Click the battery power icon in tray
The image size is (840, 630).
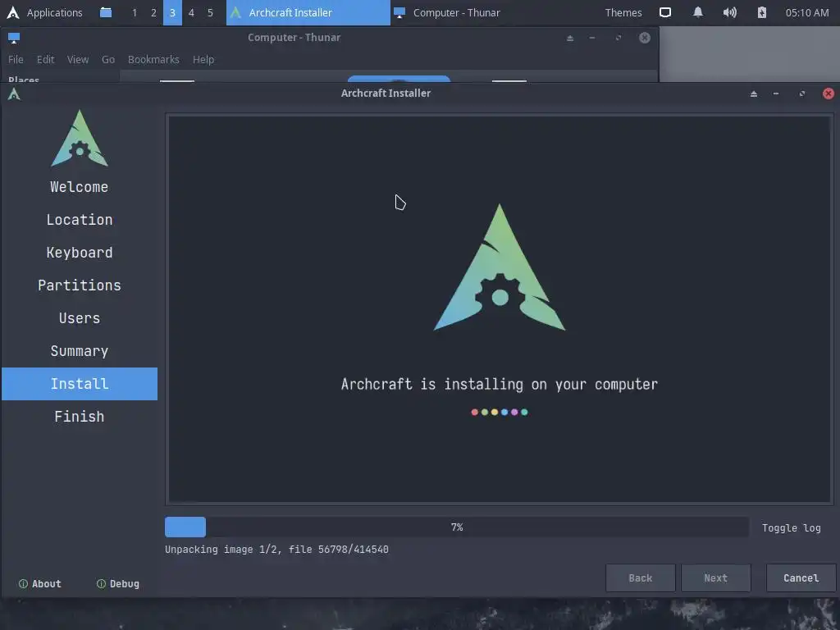[762, 12]
